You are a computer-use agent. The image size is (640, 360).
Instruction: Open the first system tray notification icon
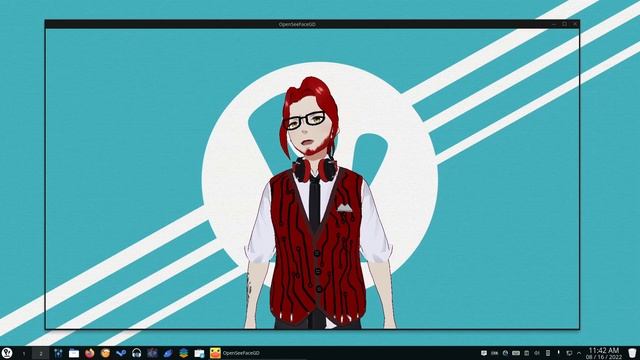click(x=484, y=353)
